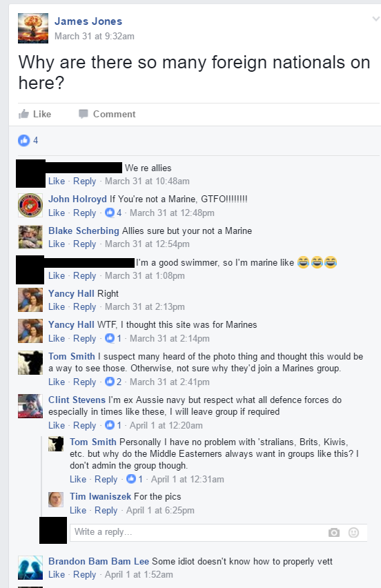Reply to Yancy Hall's 'WTF' comment
The width and height of the screenshot is (381, 588).
point(84,338)
